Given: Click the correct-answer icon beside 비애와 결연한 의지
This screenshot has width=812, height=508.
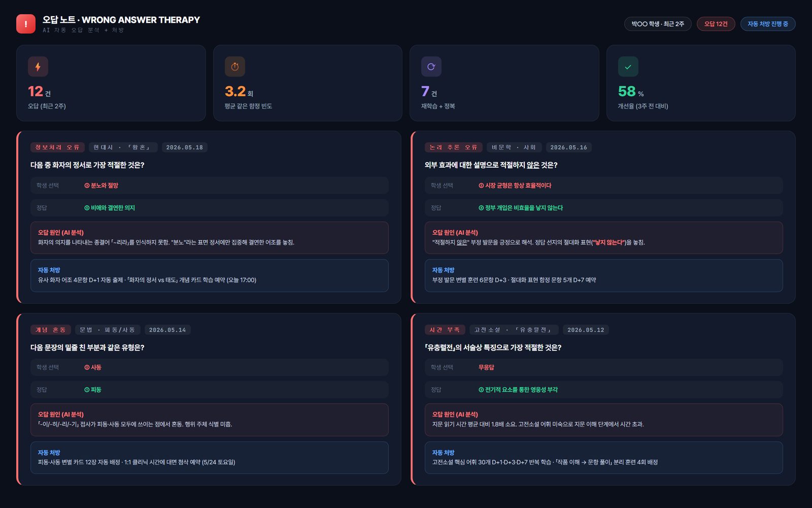Looking at the screenshot, I should pyautogui.click(x=87, y=208).
